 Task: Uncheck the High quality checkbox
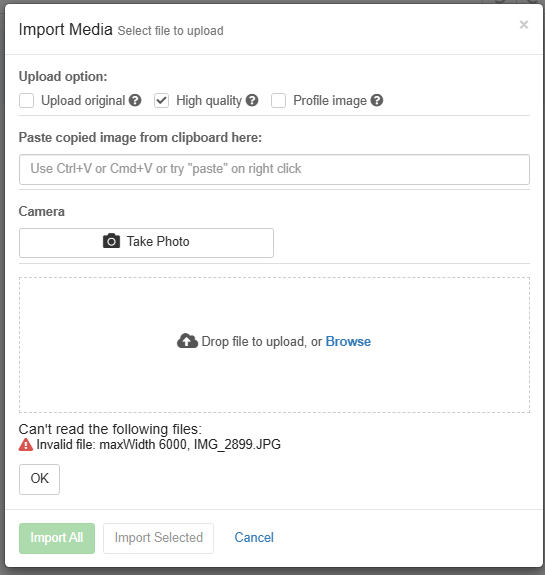tap(161, 100)
